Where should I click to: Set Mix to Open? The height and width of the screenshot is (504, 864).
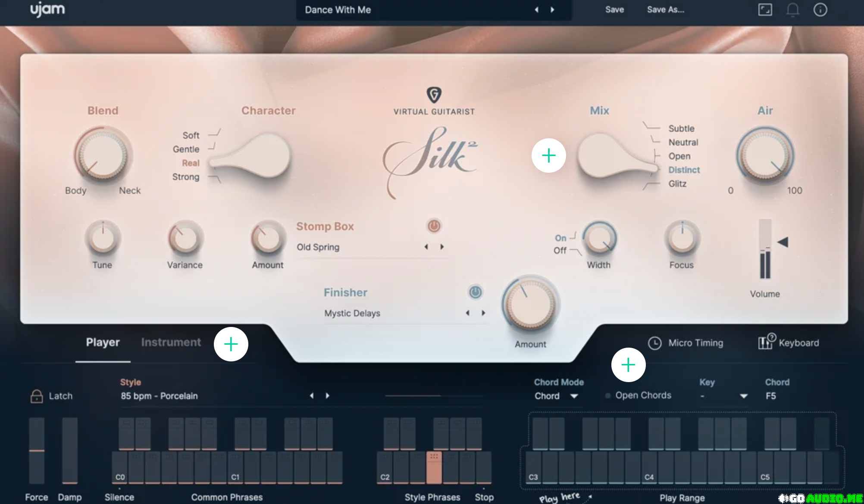(679, 156)
